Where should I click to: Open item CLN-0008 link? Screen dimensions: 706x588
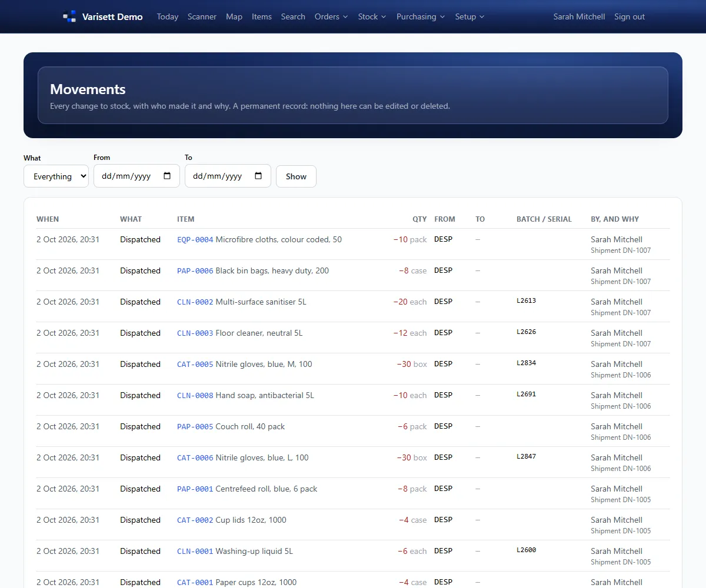(x=195, y=395)
